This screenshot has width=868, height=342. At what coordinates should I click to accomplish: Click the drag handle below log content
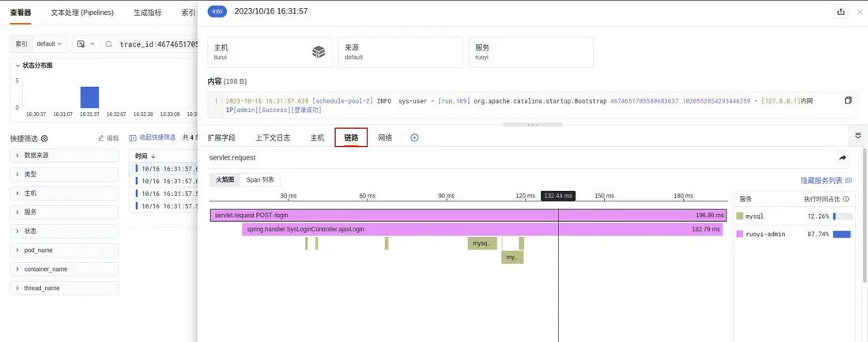click(533, 125)
